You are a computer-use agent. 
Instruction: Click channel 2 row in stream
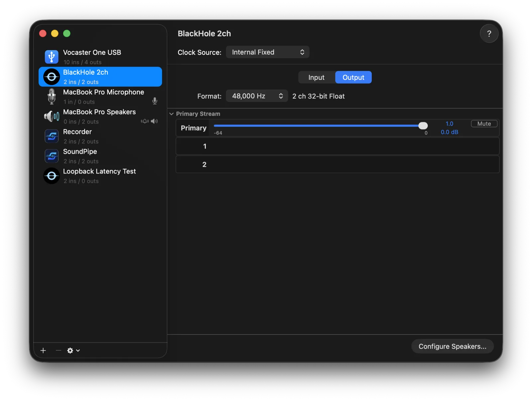point(337,164)
